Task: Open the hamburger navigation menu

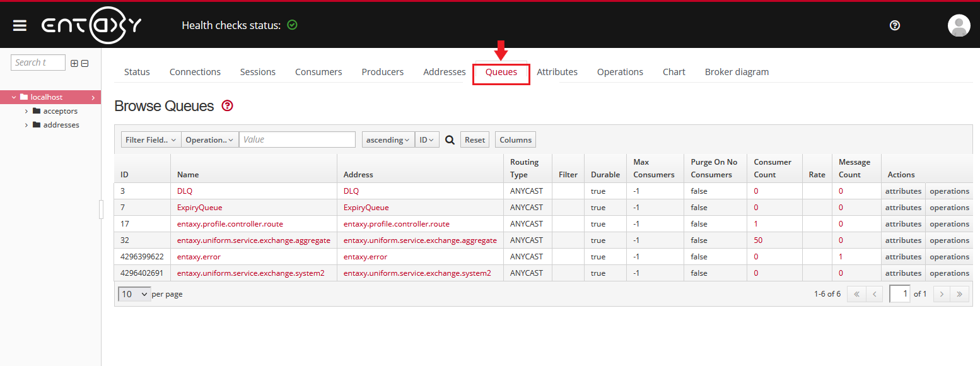Action: click(x=20, y=25)
